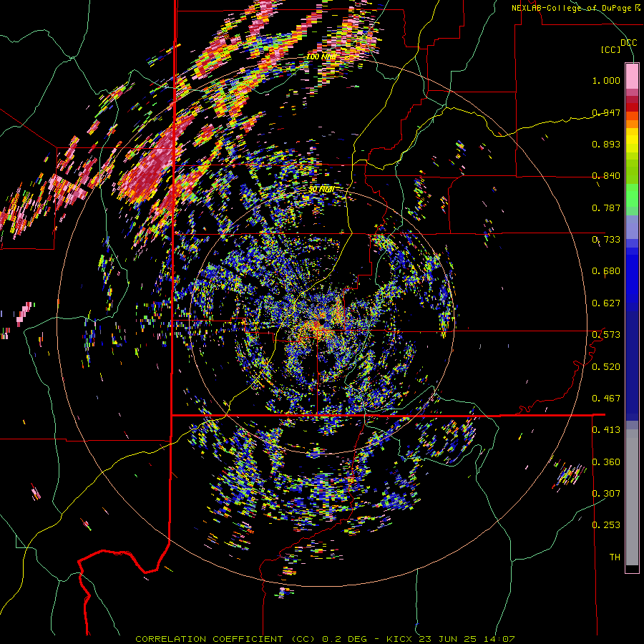This screenshot has width=644, height=644.
Task: Click the 0.413 legend value
Action: tap(606, 430)
